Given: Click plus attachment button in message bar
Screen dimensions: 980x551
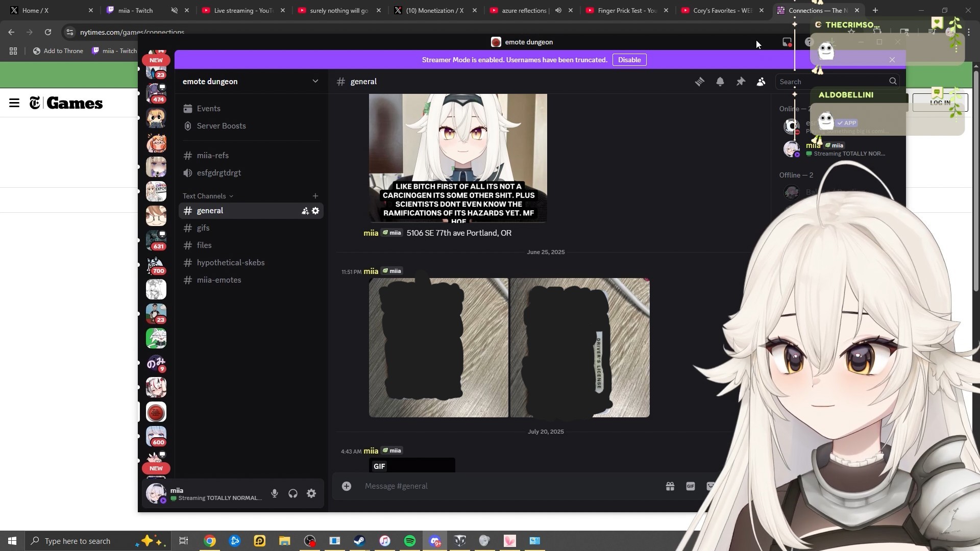Looking at the screenshot, I should tap(347, 486).
